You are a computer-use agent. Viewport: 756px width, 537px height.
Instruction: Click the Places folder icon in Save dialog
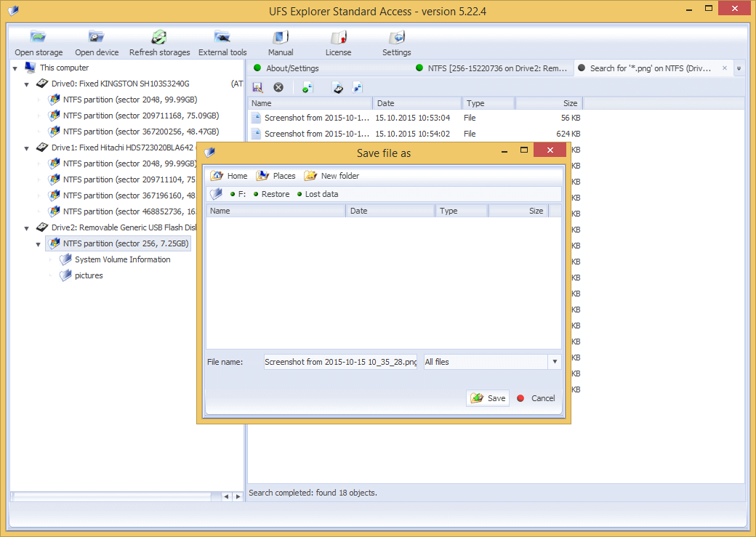click(262, 175)
